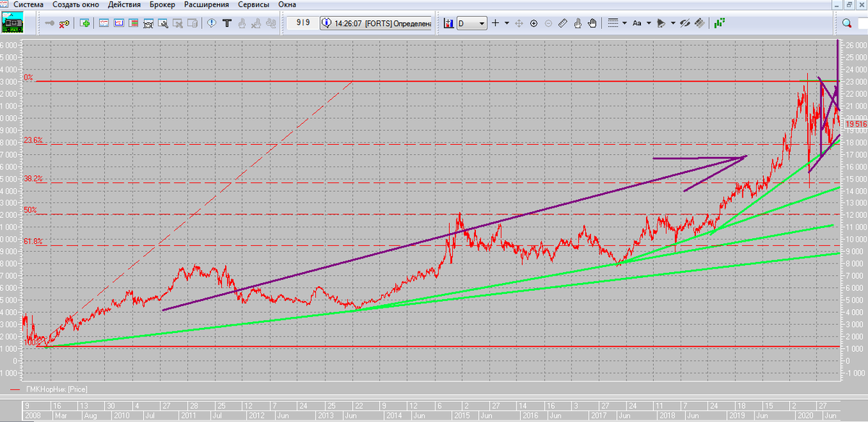Screen dimensions: 868x422
Task: Click the exclamation speech bubble alert icon
Action: [x=212, y=23]
